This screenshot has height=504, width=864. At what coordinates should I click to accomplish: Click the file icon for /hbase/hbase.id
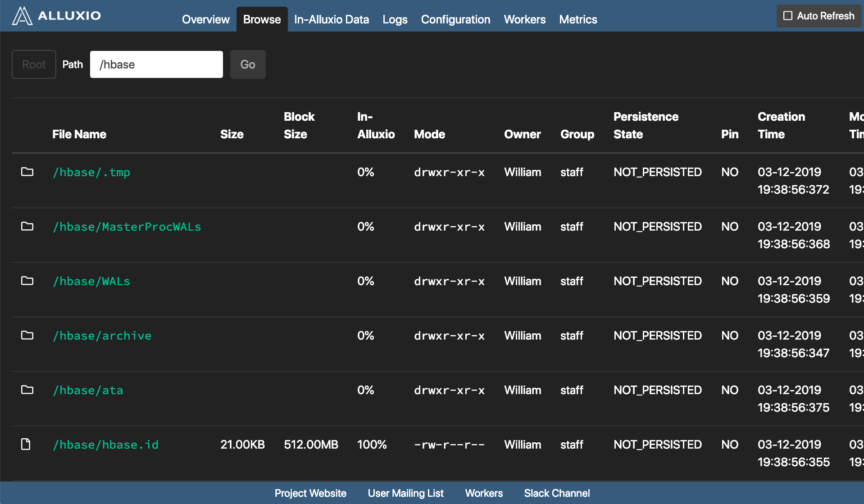point(26,444)
